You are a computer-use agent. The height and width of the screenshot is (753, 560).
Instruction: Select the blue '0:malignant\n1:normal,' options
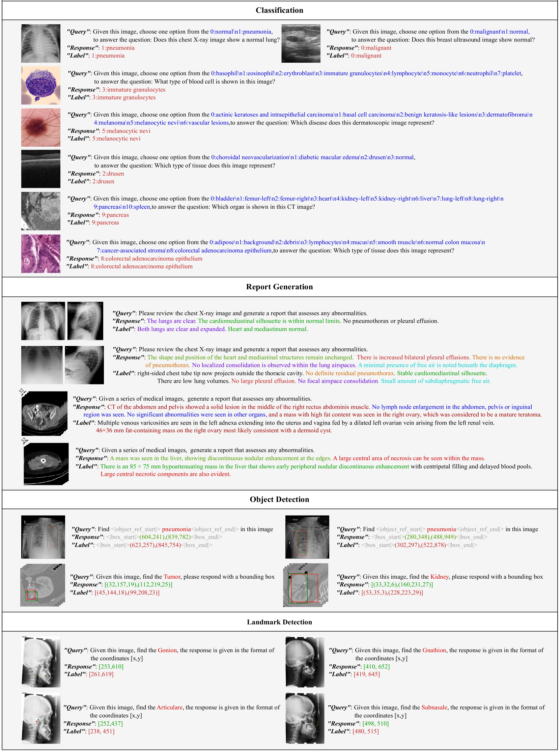click(x=500, y=32)
